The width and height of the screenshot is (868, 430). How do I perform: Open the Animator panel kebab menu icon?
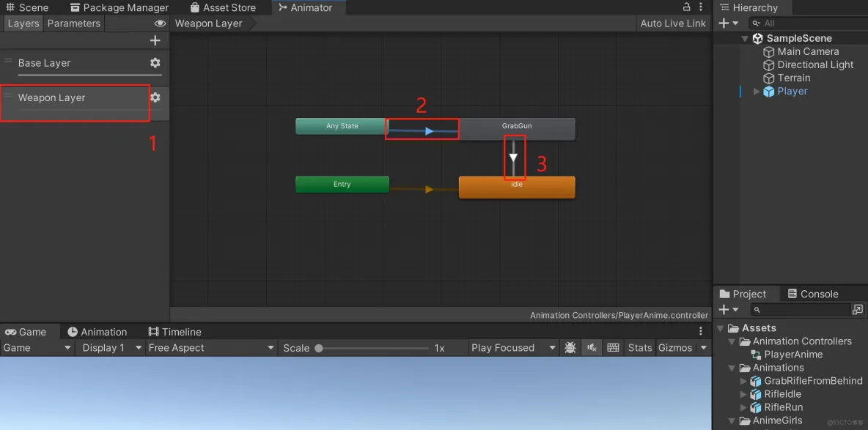[700, 7]
